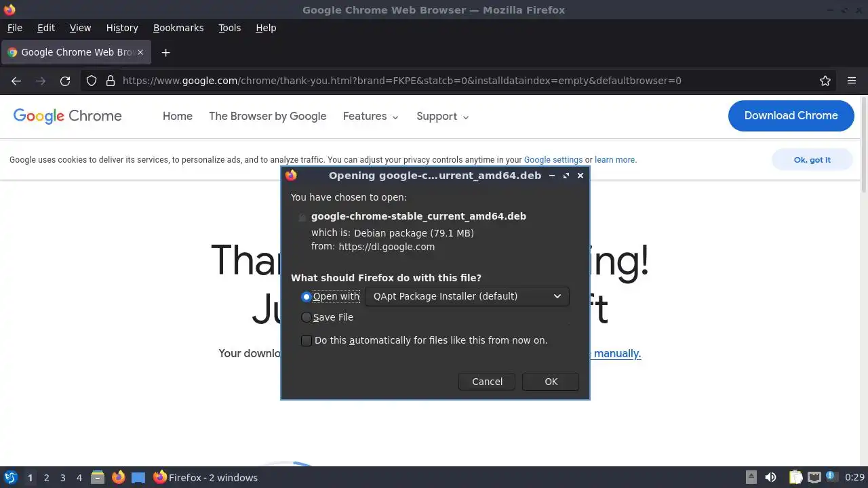
Task: Reload the current page
Action: tap(65, 81)
